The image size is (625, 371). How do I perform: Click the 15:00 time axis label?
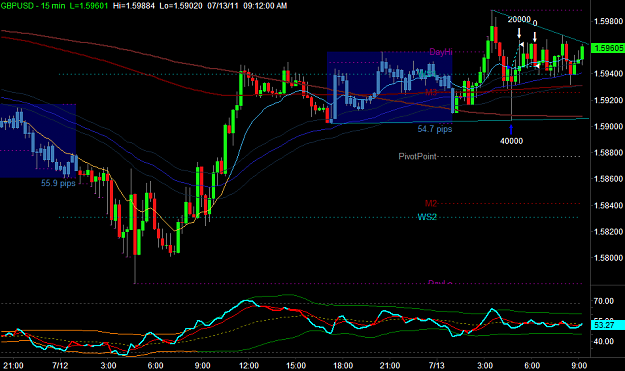(296, 365)
